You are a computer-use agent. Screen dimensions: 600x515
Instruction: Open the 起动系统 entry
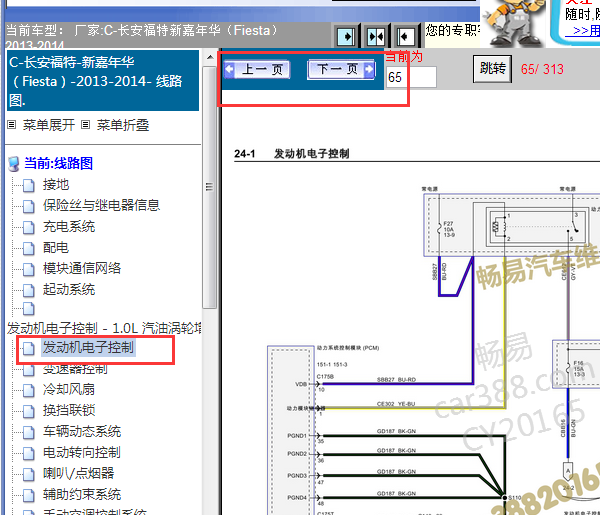coord(69,289)
